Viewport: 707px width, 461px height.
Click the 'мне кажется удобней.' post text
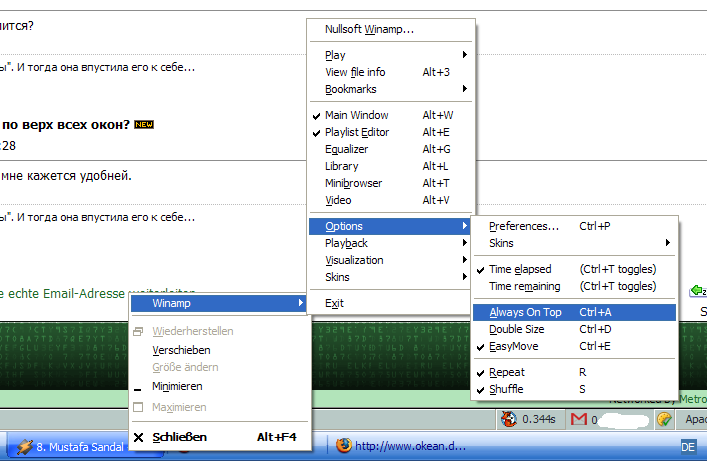click(x=66, y=175)
